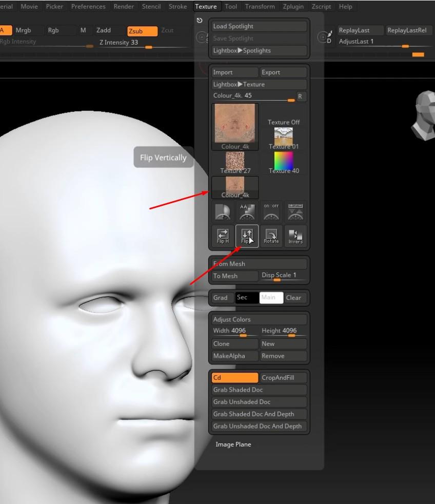Open the Help menu

click(x=345, y=7)
